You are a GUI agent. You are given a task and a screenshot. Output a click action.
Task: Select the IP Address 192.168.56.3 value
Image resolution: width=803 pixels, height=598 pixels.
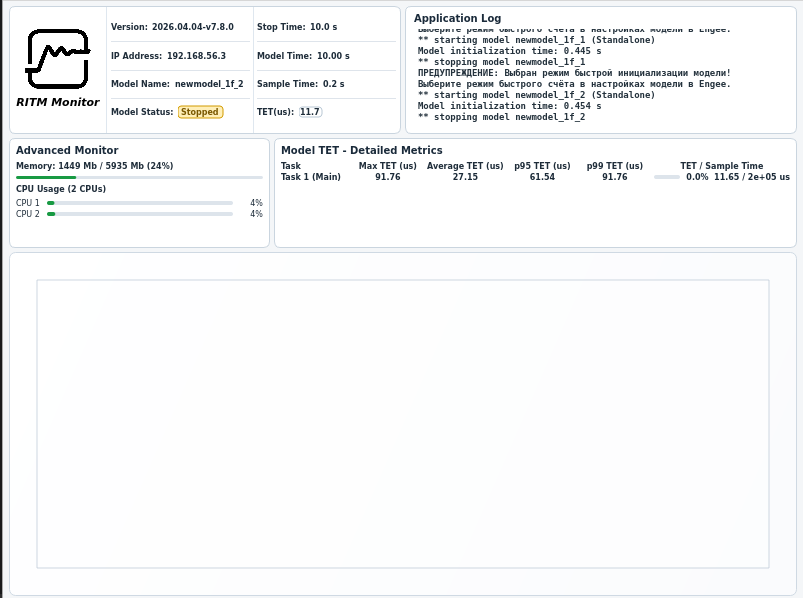pyautogui.click(x=196, y=56)
